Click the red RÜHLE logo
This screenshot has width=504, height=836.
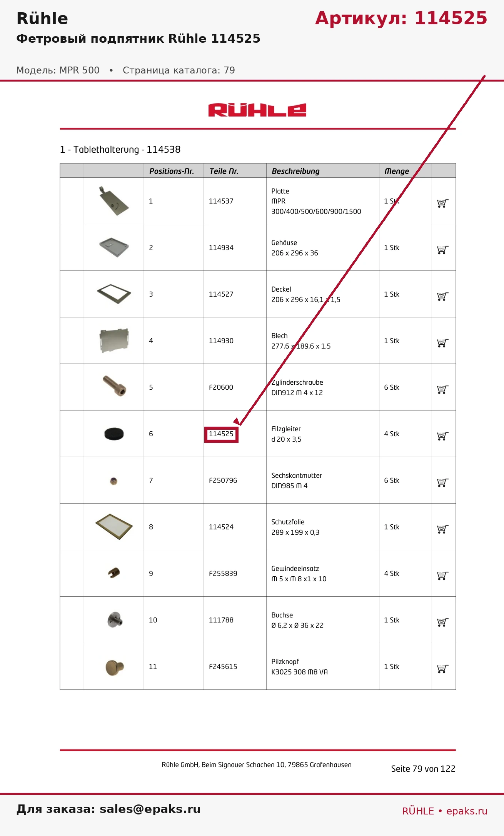click(x=257, y=110)
